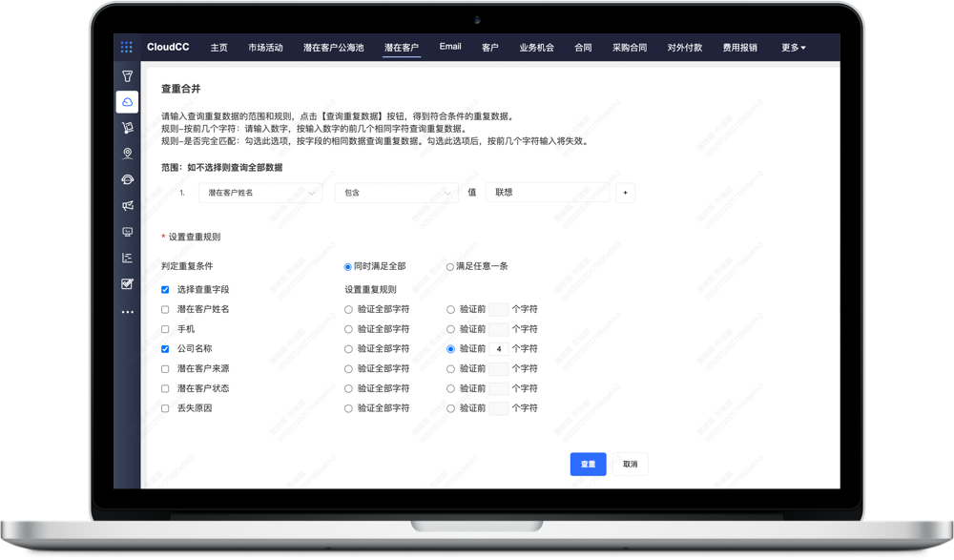Select 验证全部字符 for the 公司名称 row
The height and width of the screenshot is (560, 954).
tap(348, 349)
